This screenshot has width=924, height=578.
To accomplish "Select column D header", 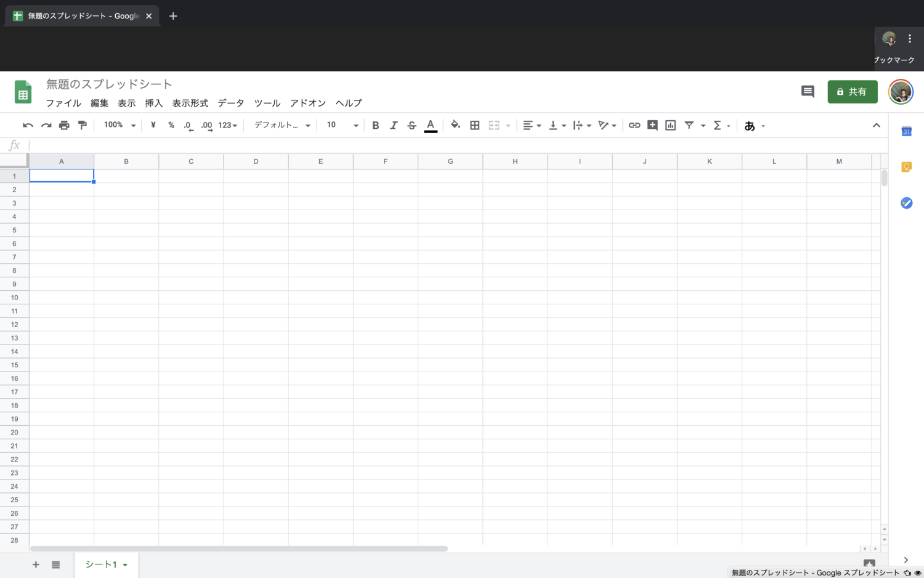I will click(x=256, y=161).
